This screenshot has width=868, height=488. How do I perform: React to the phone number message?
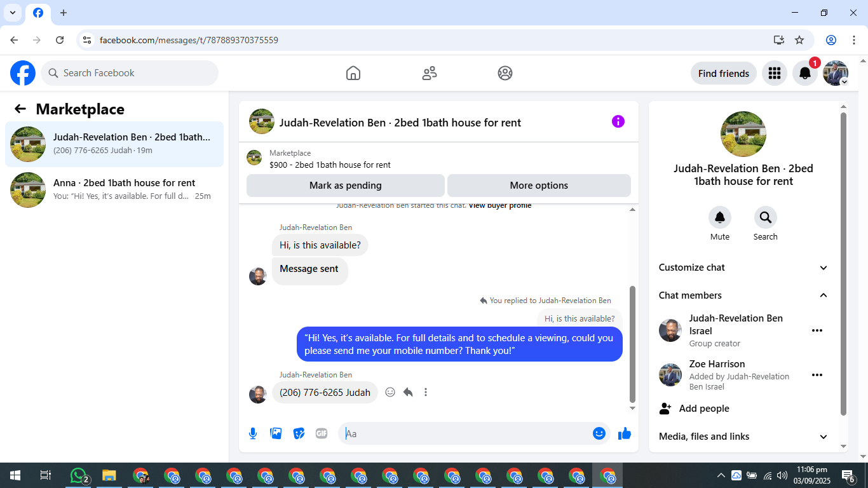coord(390,392)
